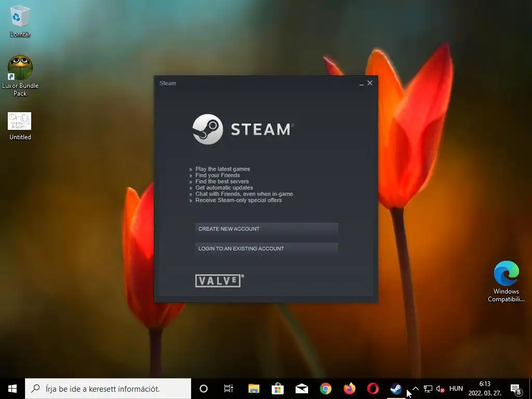Click 'Get automatic updates' text
The image size is (532, 399).
coord(224,188)
